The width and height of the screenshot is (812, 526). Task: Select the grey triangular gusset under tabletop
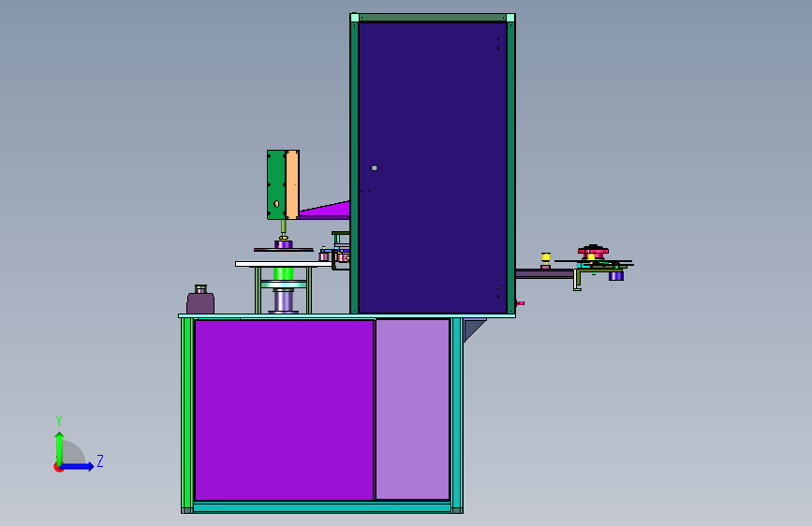coord(473,329)
